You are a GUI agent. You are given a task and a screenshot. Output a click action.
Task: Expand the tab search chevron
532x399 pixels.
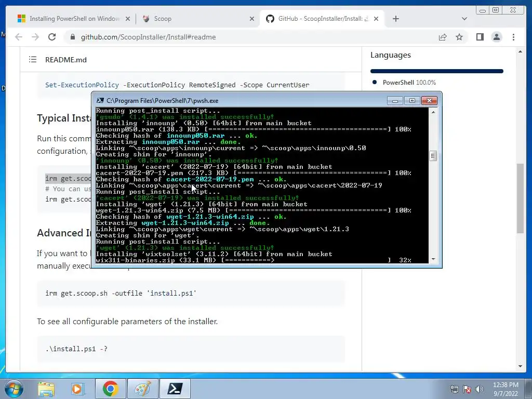pos(464,19)
